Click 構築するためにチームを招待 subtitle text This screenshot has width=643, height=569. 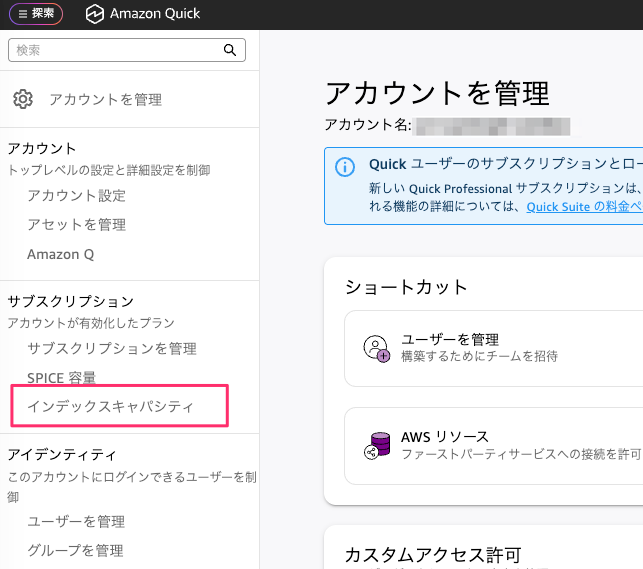[x=479, y=356]
